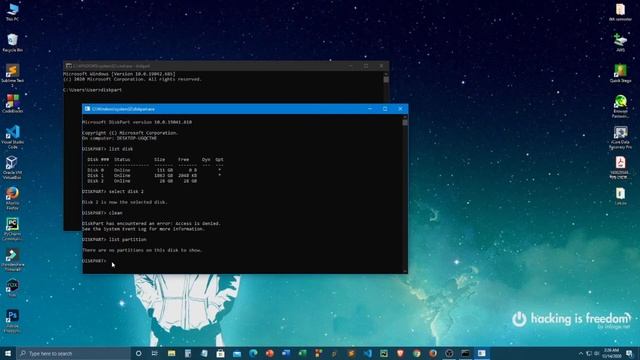The height and width of the screenshot is (360, 640).
Task: Launch Mozilla Firefox desktop shortcut
Action: 12,198
